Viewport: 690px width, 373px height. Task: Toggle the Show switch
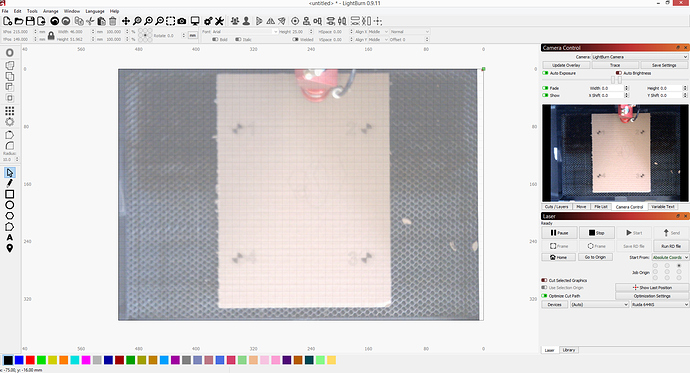click(545, 95)
